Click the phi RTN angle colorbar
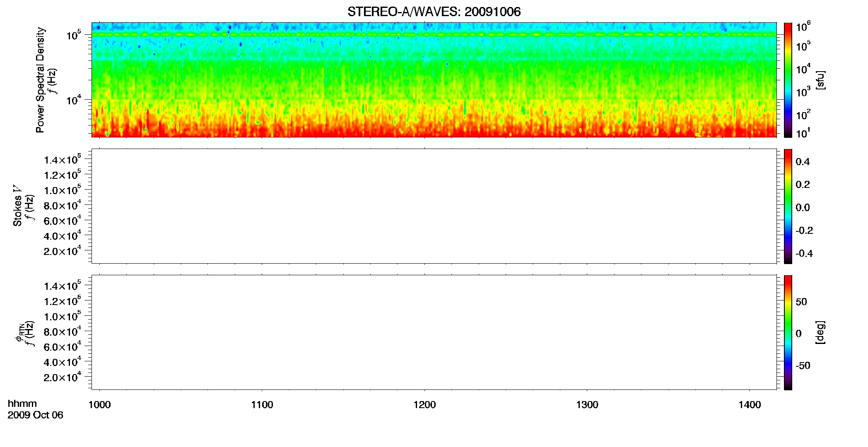Screen dimensions: 868x447 tap(788, 332)
